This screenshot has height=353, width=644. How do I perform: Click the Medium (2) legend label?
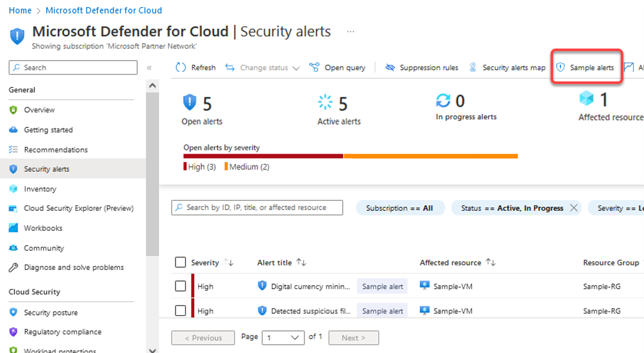coord(250,166)
